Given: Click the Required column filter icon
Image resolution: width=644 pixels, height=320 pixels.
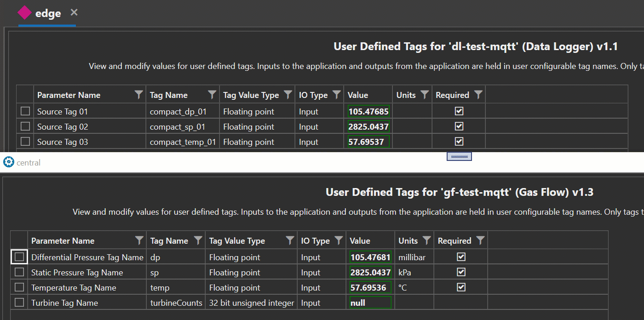Looking at the screenshot, I should click(479, 95).
